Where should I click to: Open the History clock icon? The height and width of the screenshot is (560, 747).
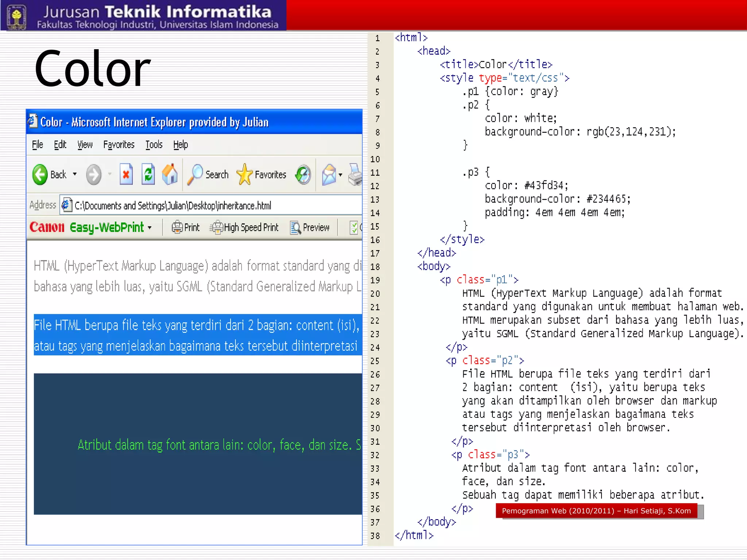[303, 175]
